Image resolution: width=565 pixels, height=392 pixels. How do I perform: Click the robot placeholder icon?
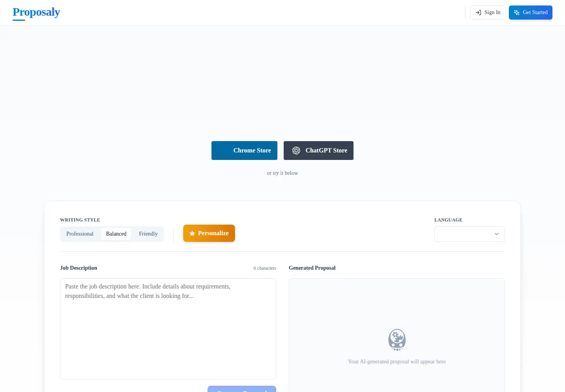pos(397,340)
